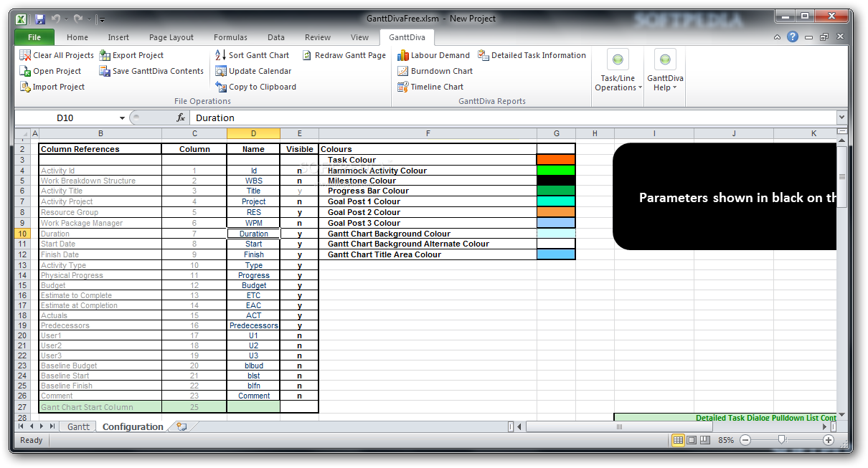Click the Undo icon in title bar
Screen dimensions: 868x468
55,19
